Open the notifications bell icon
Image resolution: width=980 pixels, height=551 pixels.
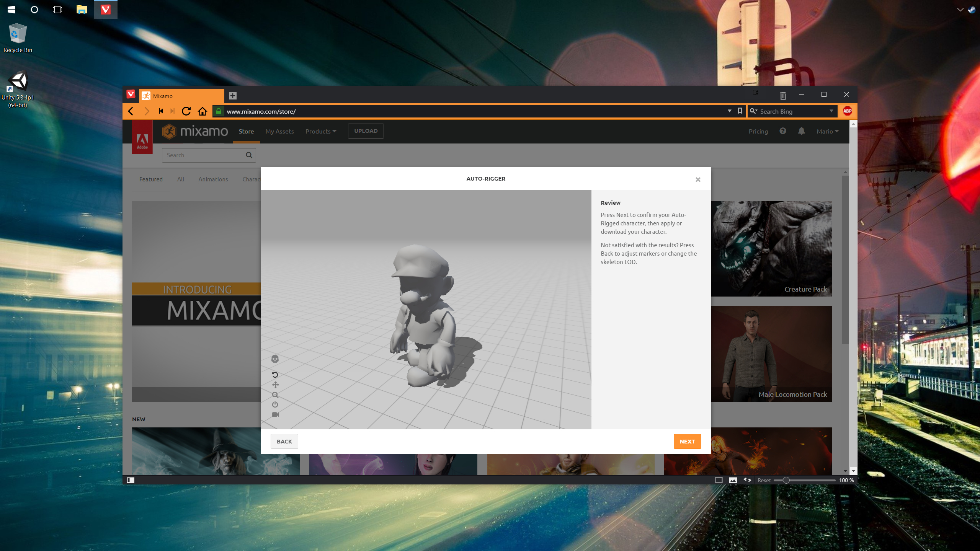(x=801, y=131)
